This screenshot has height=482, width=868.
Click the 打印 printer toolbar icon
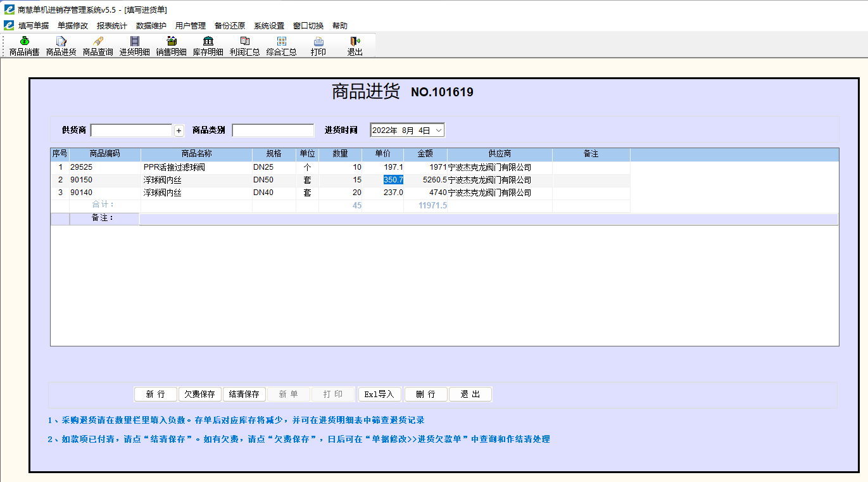tap(318, 46)
